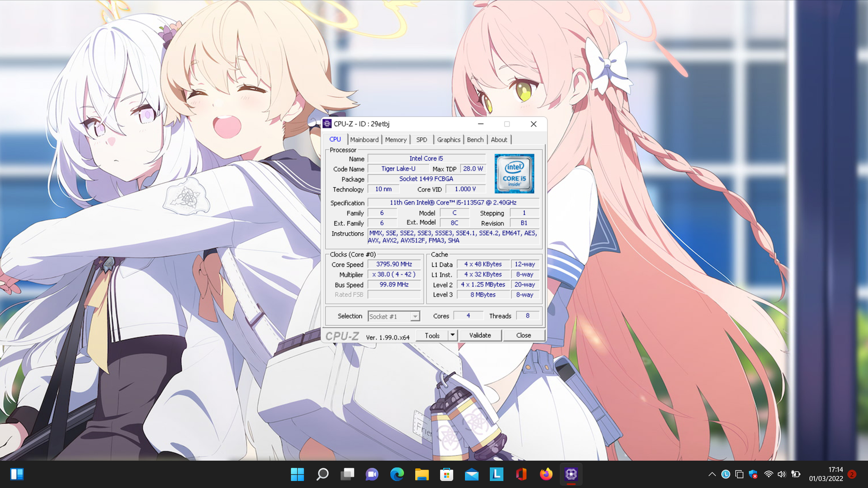Click the Name field Intel Core i5
The height and width of the screenshot is (488, 868).
(426, 159)
